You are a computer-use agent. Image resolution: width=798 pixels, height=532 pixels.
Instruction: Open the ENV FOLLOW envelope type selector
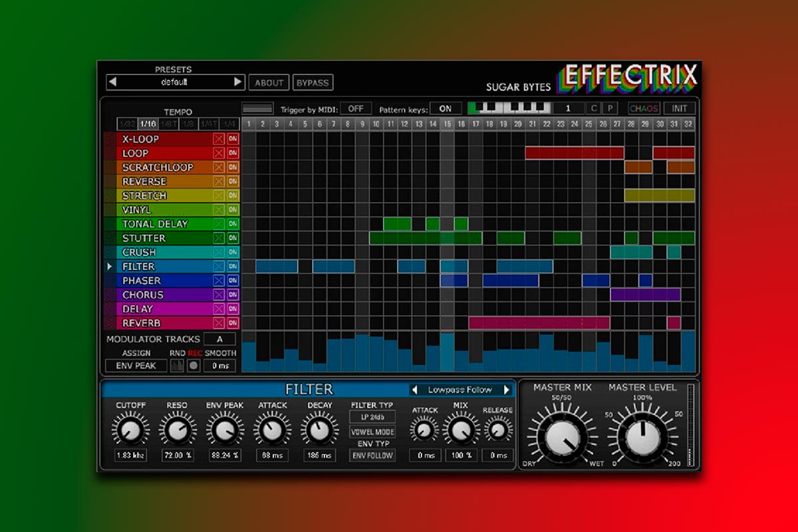tap(372, 456)
